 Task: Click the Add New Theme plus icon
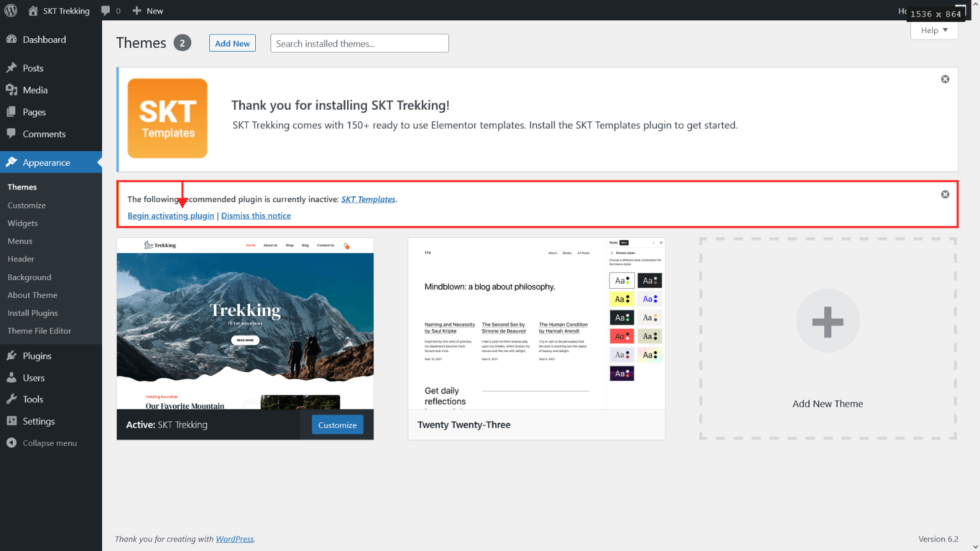click(x=828, y=321)
